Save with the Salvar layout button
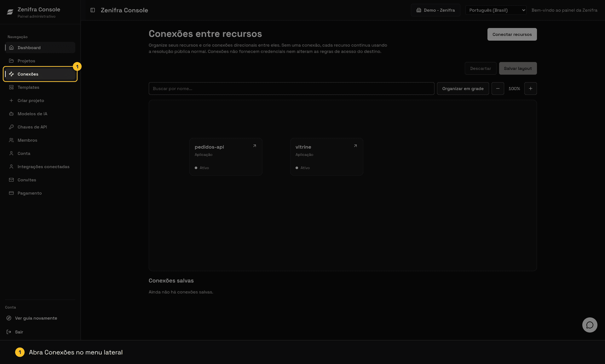605x364 pixels. [518, 68]
